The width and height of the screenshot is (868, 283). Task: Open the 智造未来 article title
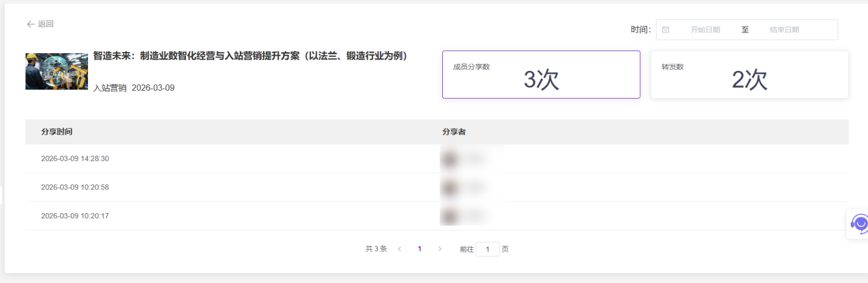[250, 56]
